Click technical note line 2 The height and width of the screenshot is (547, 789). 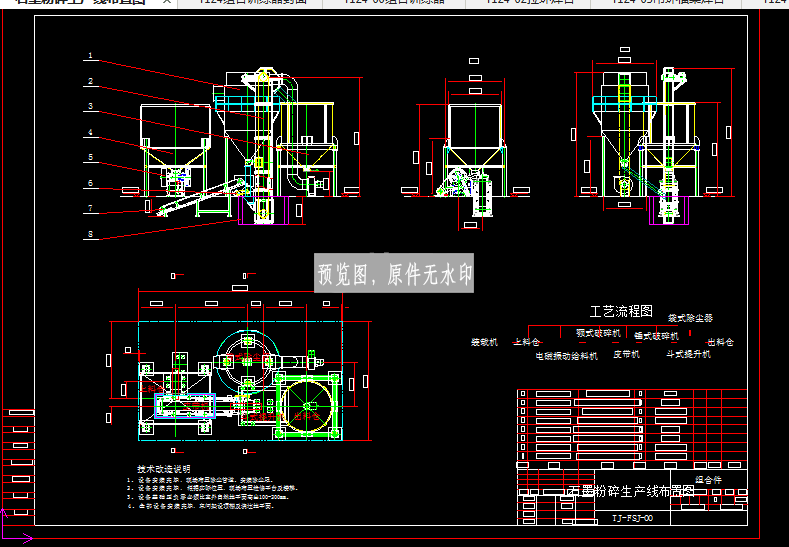tap(212, 488)
